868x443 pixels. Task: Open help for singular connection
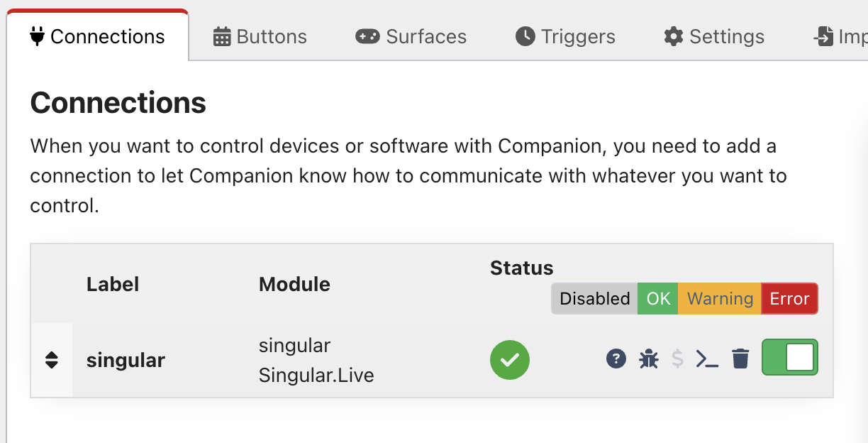[x=616, y=359]
